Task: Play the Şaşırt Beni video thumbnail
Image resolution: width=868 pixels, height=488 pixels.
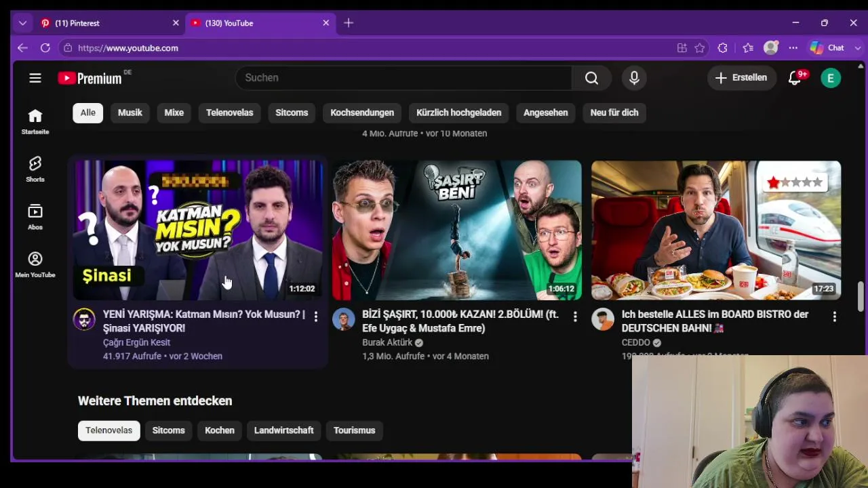Action: 457,230
